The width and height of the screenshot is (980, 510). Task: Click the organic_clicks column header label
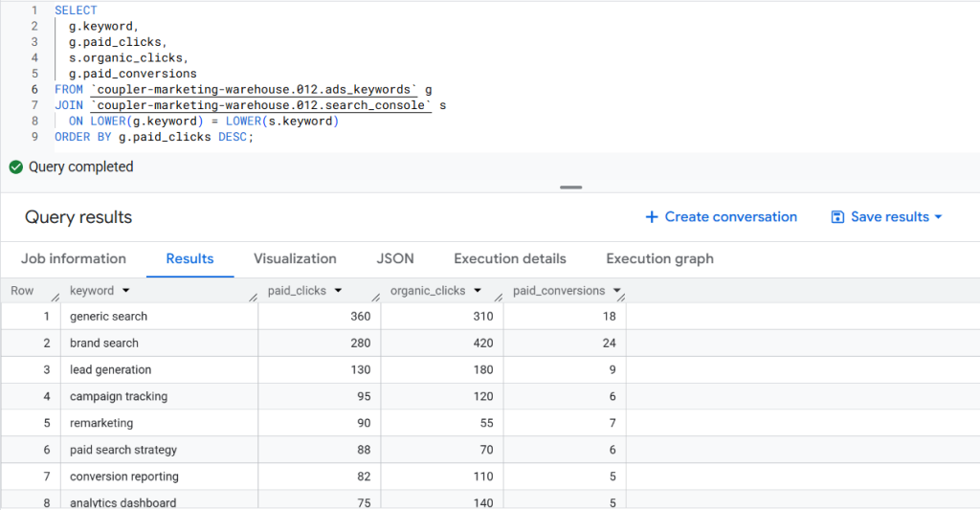pos(428,291)
